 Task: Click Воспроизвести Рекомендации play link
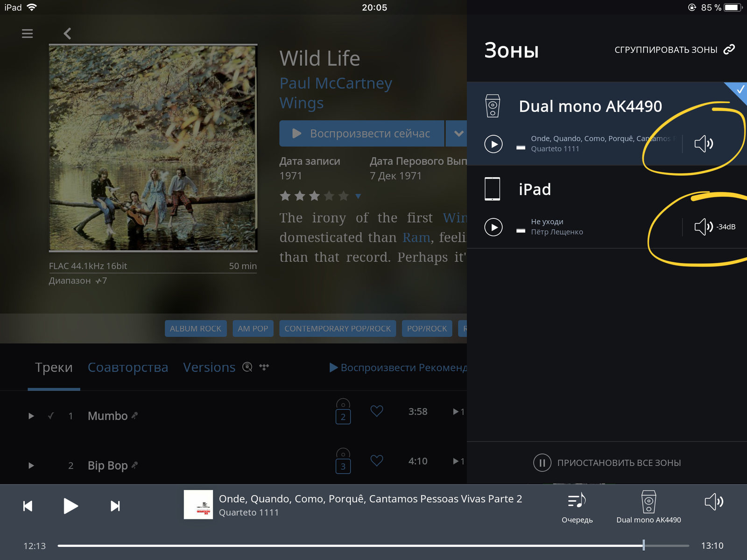click(x=398, y=368)
